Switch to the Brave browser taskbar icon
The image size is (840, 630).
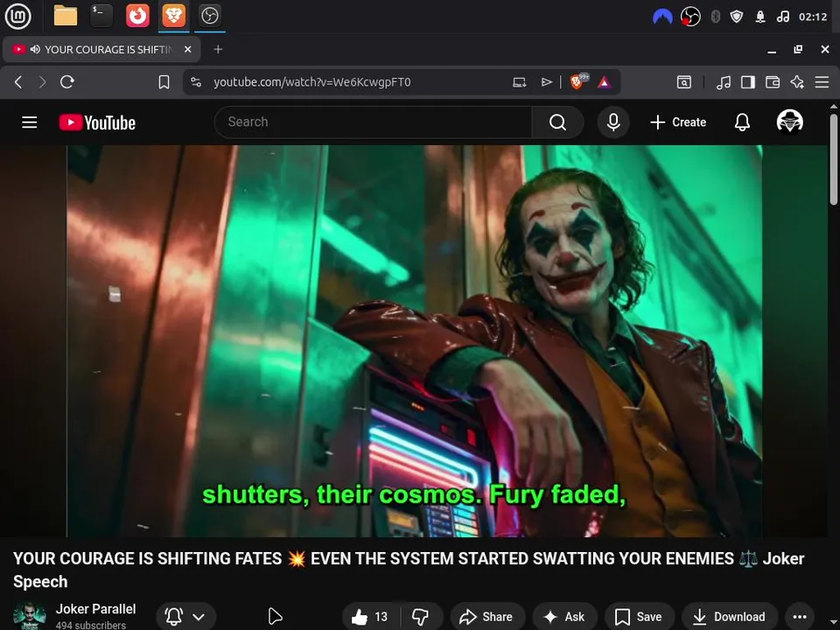[x=173, y=16]
